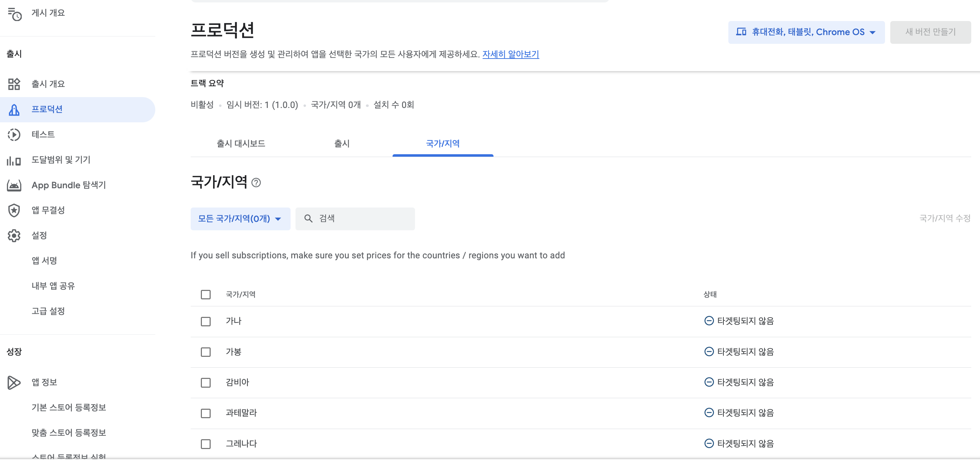Click the 새 버전 만들기 button
The height and width of the screenshot is (469, 980).
point(930,32)
